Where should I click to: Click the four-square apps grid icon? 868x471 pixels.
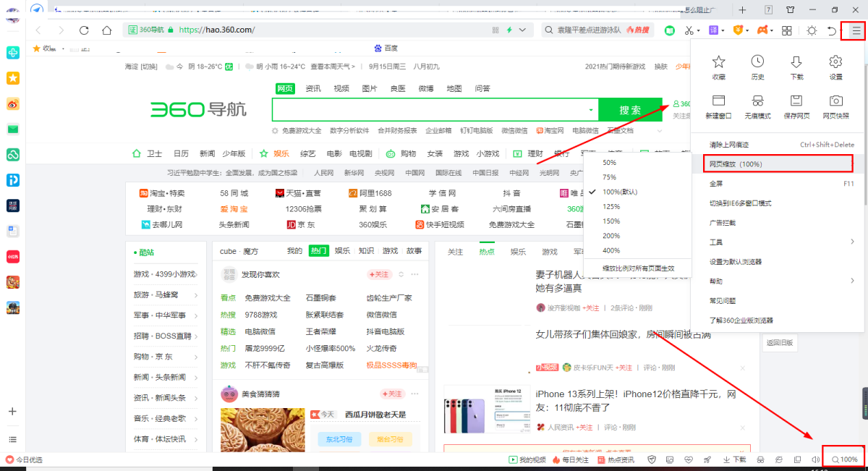coord(787,30)
